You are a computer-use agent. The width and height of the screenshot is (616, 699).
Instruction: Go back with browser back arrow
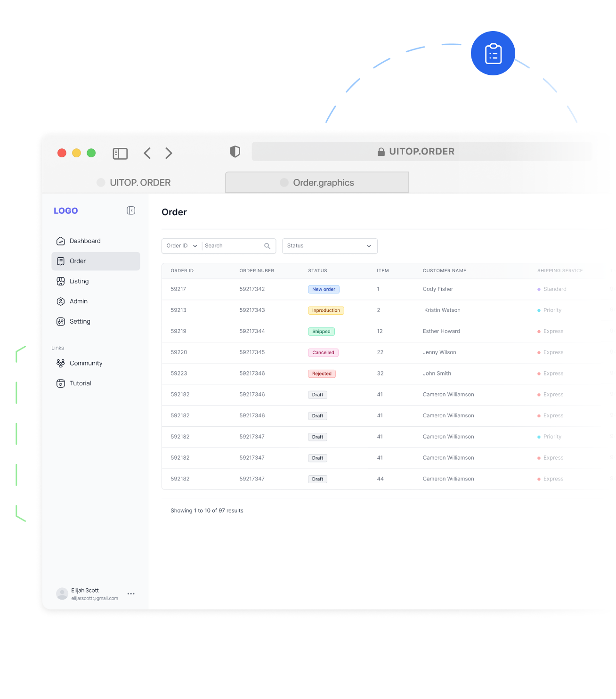click(147, 153)
